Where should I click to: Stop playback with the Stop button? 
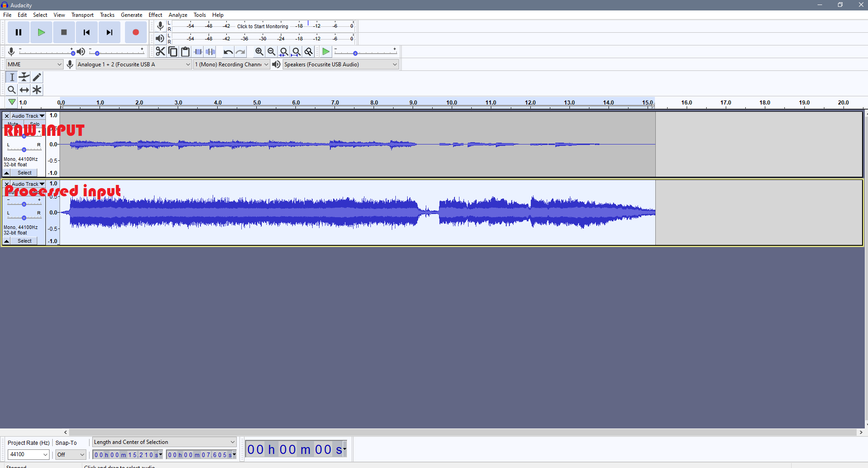tap(64, 32)
